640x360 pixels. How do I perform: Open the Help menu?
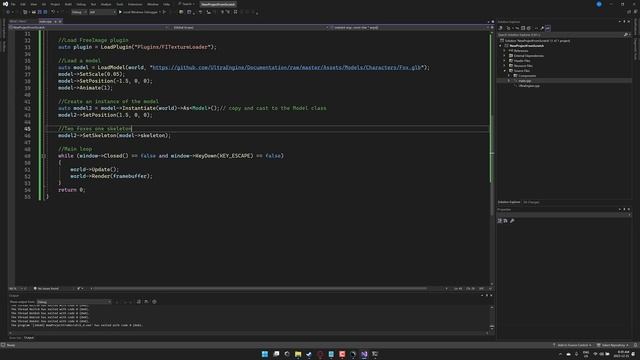coord(167,4)
